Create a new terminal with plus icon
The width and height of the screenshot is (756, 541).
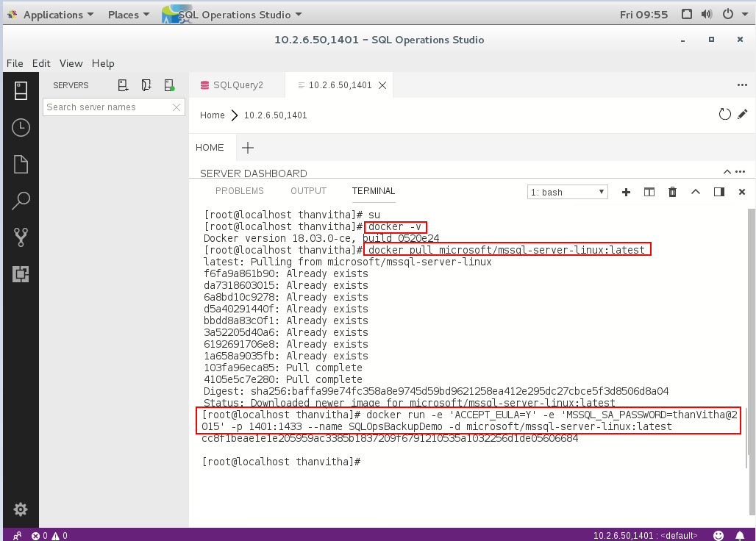tap(627, 192)
